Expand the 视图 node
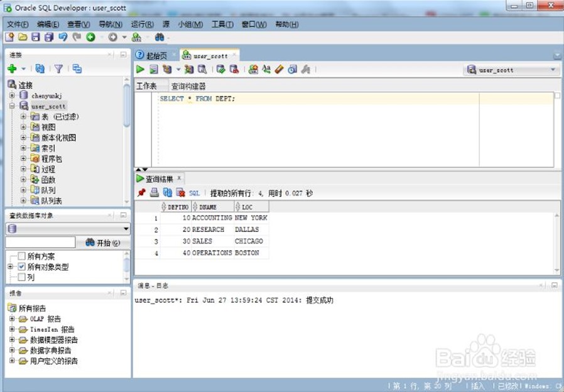Screen dimensions: 564x392 pos(23,127)
